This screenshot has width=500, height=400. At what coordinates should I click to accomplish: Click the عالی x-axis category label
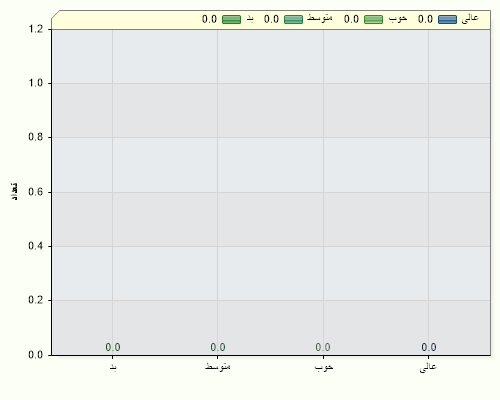pyautogui.click(x=428, y=367)
